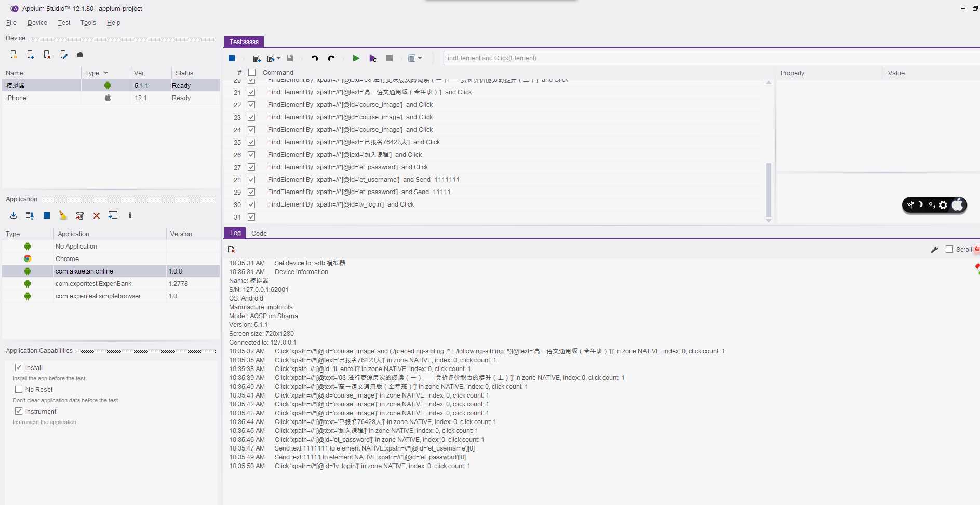Image resolution: width=980 pixels, height=505 pixels.
Task: Select the Chrome application row
Action: pos(111,259)
